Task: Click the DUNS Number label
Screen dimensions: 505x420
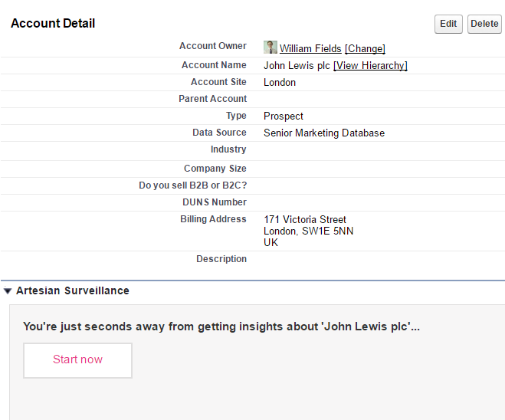Action: coord(215,202)
